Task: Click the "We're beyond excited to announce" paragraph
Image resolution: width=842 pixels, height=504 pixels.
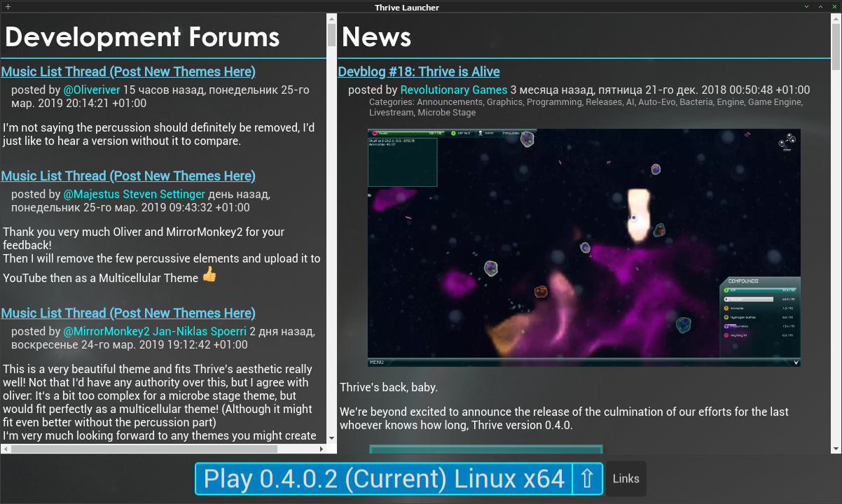Action: pyautogui.click(x=564, y=418)
